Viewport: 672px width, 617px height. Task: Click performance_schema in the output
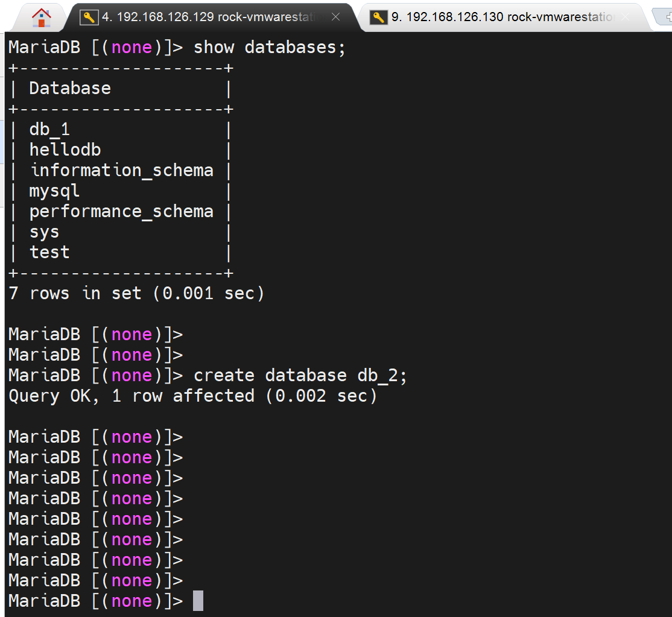[121, 212]
